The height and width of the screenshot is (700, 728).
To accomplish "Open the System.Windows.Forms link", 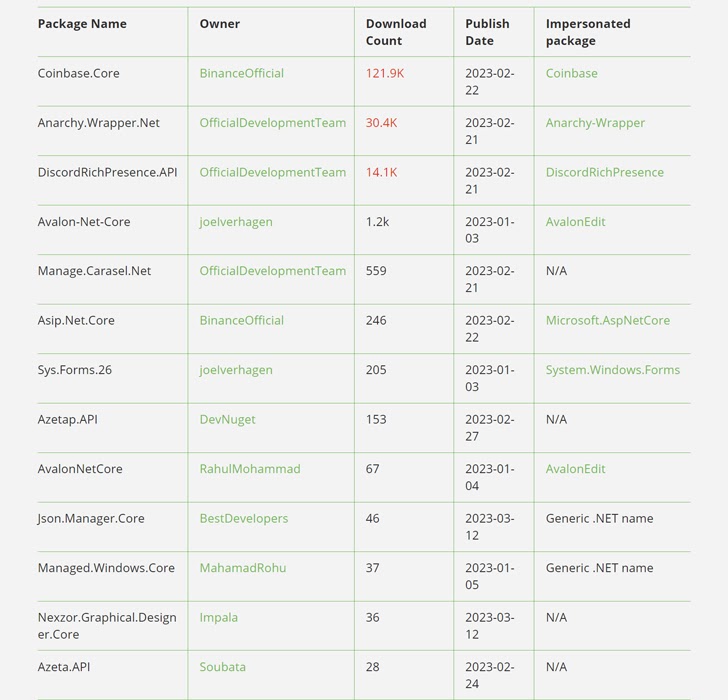I will click(612, 370).
